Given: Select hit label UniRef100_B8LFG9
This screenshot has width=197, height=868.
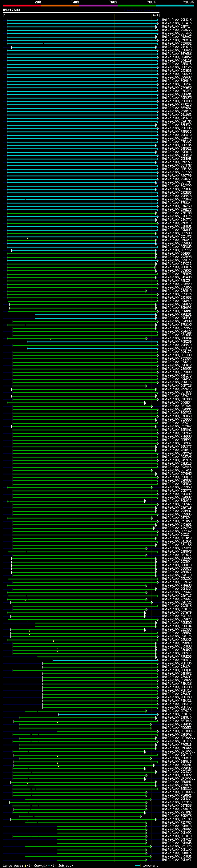Looking at the screenshot, I should [x=176, y=125].
